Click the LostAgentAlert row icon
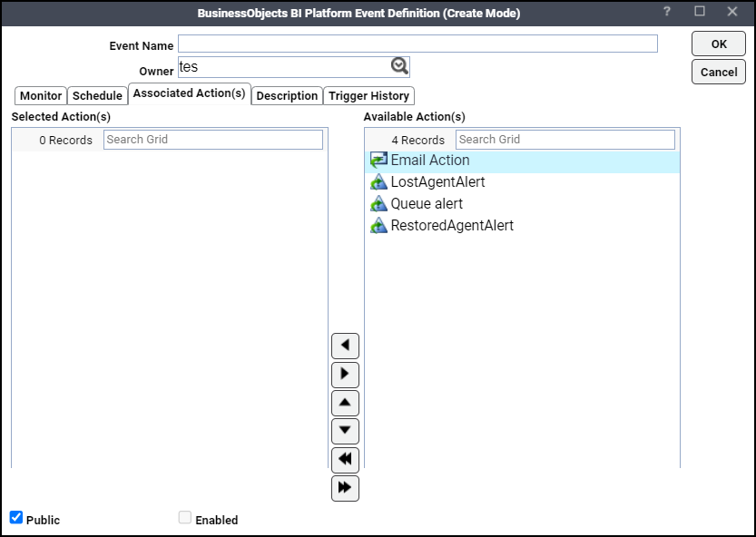Image resolution: width=756 pixels, height=537 pixels. (378, 182)
